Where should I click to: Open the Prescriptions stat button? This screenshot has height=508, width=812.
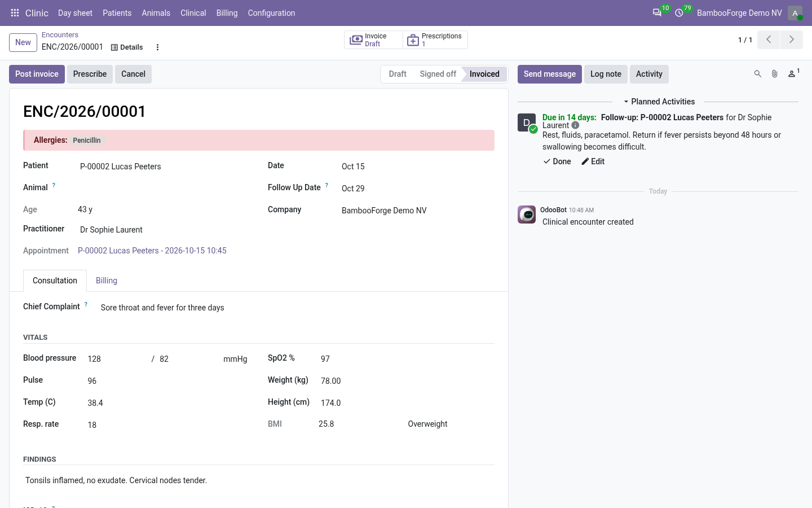pos(435,40)
